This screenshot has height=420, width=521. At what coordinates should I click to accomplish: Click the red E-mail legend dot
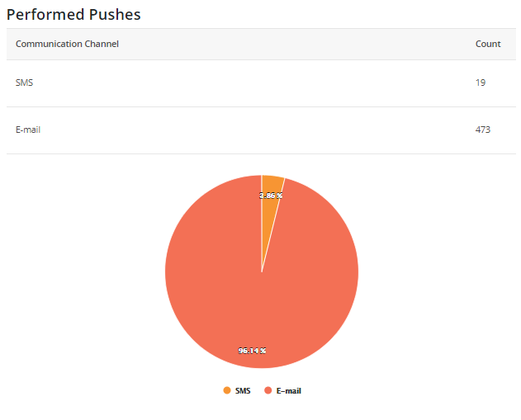click(268, 390)
